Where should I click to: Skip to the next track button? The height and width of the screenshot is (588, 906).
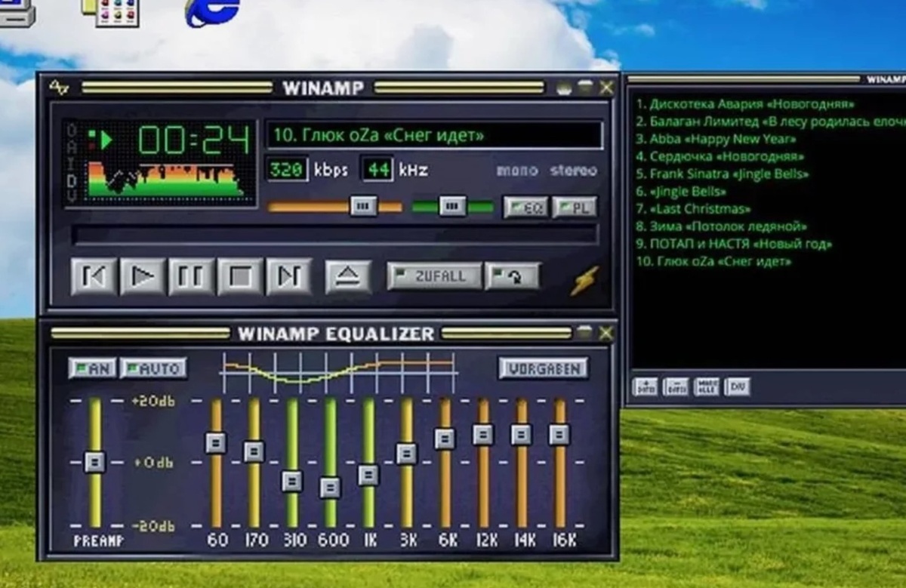[288, 276]
